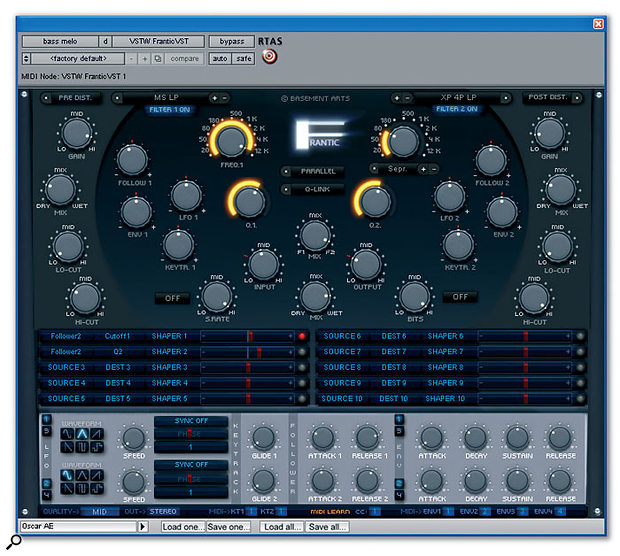
Task: Switch to LFO page 2
Action: click(47, 483)
